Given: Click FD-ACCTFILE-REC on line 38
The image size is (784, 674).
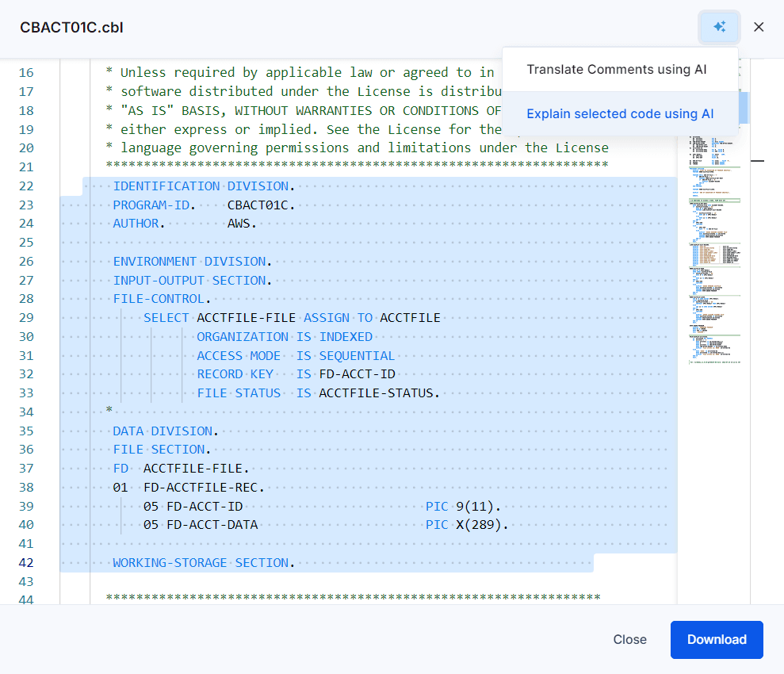Looking at the screenshot, I should pos(201,488).
